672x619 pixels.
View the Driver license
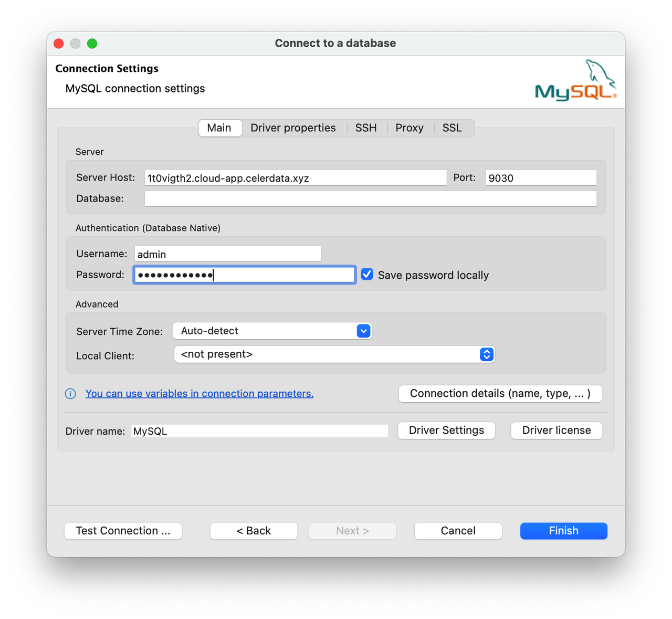click(556, 430)
